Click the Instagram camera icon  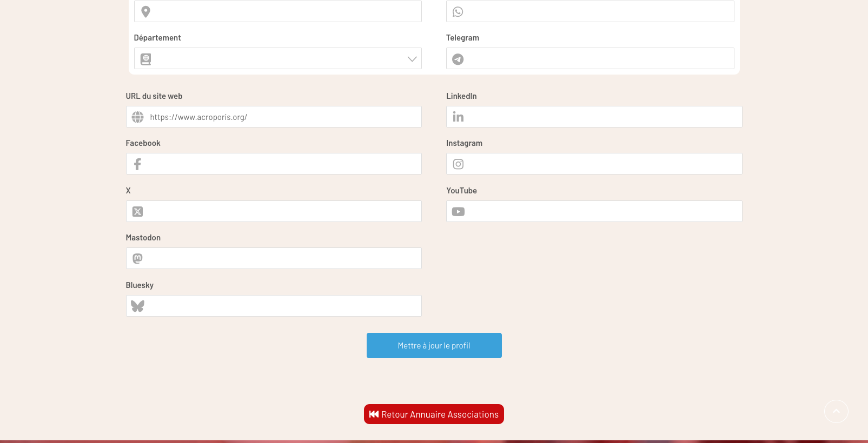[x=458, y=164]
